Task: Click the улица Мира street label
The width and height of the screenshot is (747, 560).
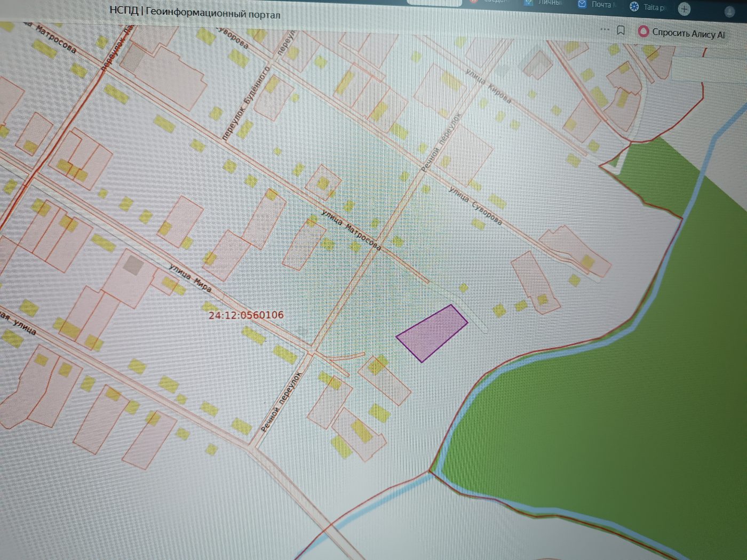Action: click(x=190, y=278)
